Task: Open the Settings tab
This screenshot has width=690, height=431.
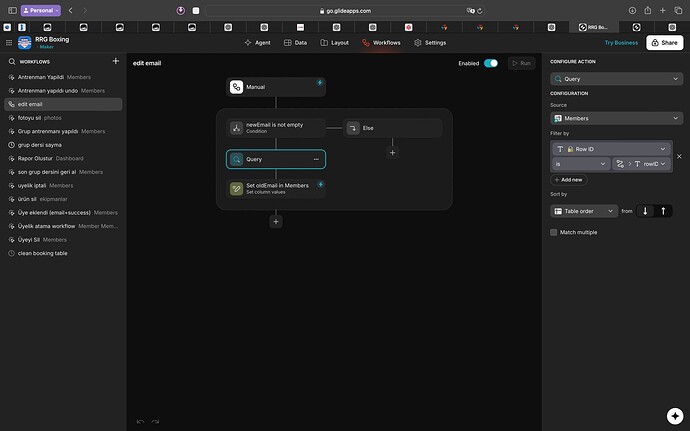Action: (x=430, y=43)
